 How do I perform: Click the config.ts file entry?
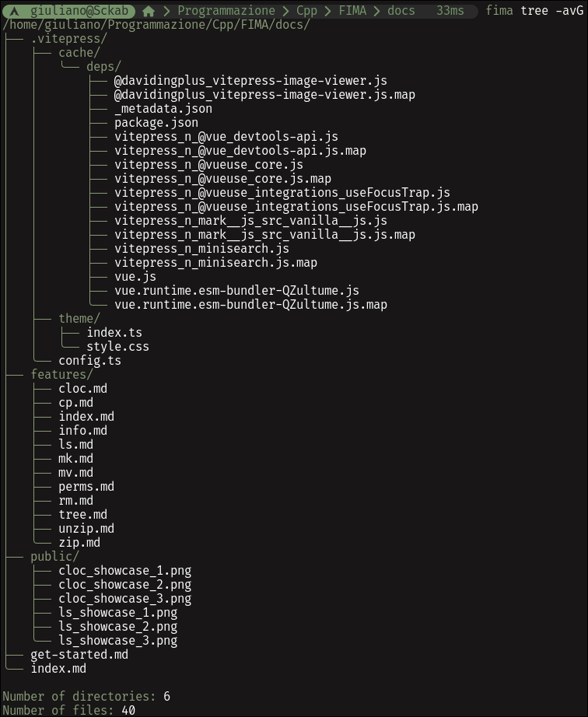point(89,360)
